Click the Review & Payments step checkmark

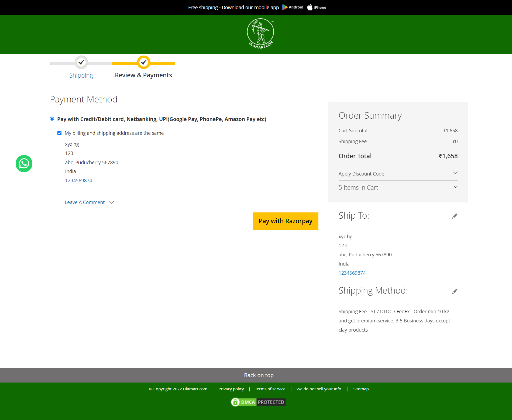[143, 62]
